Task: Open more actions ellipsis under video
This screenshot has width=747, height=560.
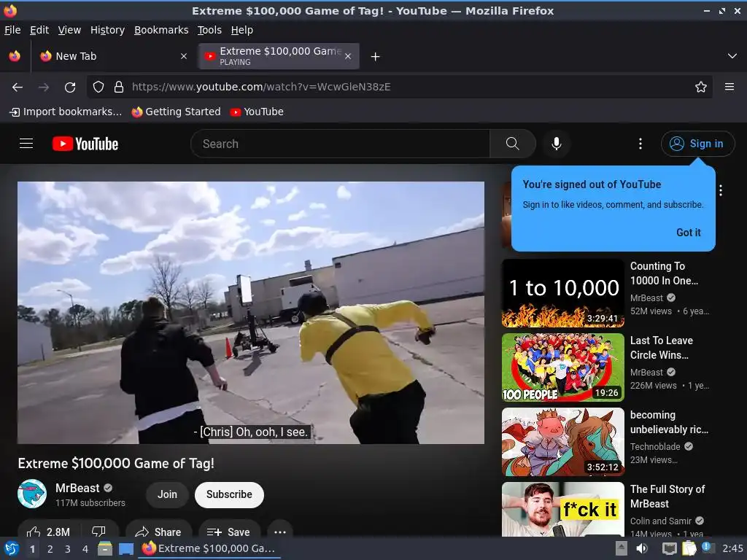Action: (280, 532)
